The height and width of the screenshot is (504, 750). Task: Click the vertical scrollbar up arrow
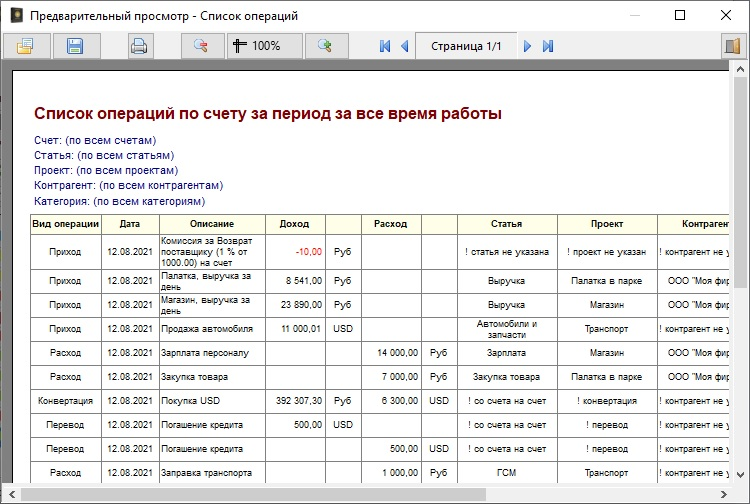point(739,70)
